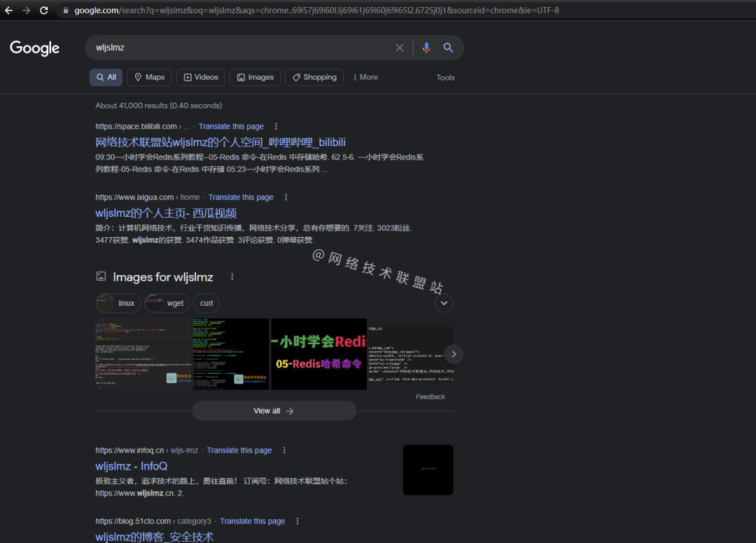
Task: Switch to the Shopping tab
Action: click(314, 77)
